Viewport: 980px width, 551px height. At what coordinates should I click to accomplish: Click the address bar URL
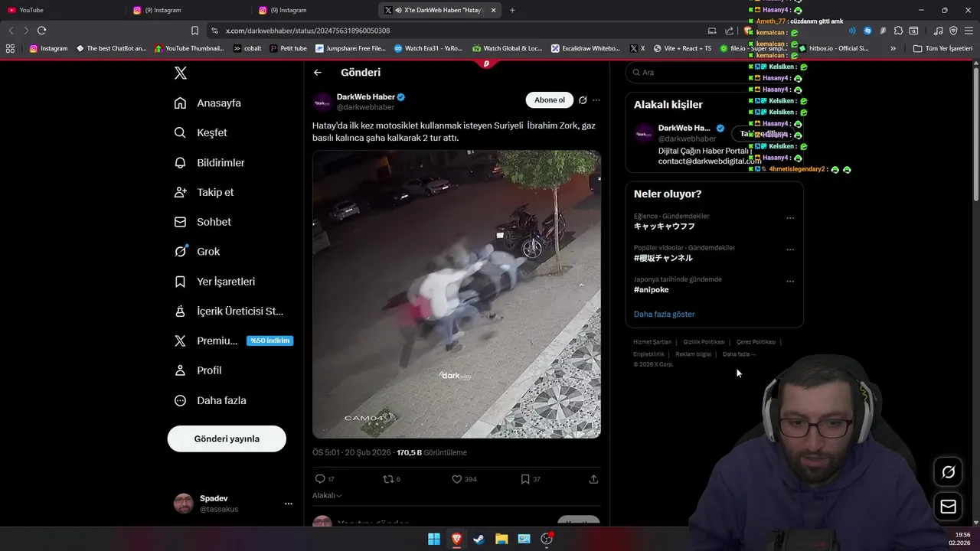coord(308,31)
